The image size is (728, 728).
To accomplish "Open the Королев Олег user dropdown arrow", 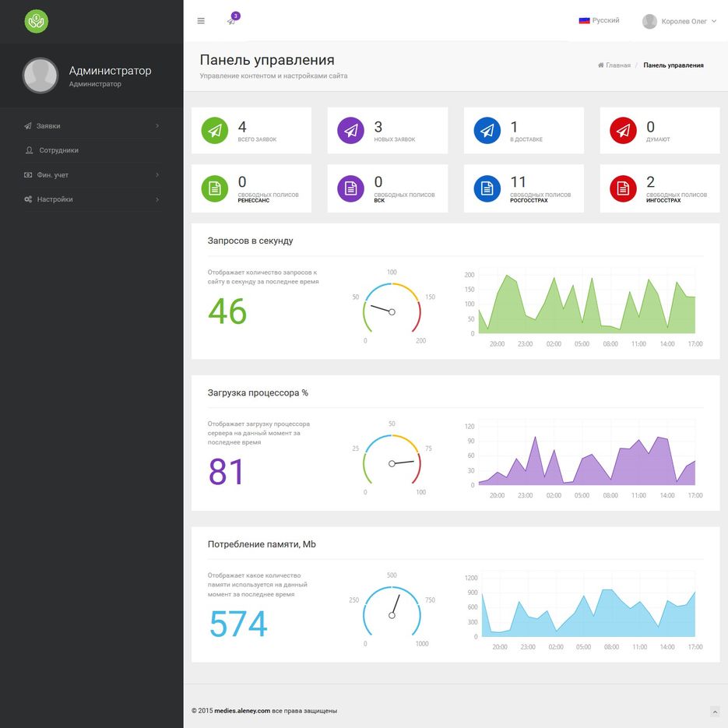I will point(714,21).
